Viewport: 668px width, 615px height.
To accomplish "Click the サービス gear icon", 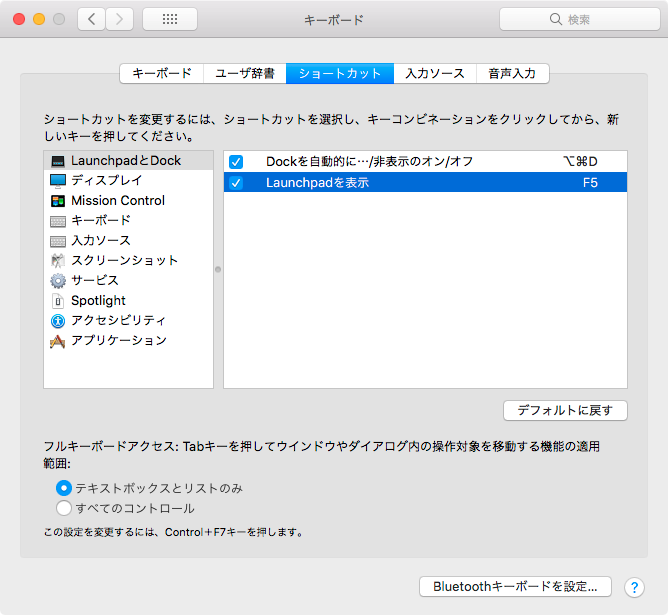I will click(x=58, y=280).
